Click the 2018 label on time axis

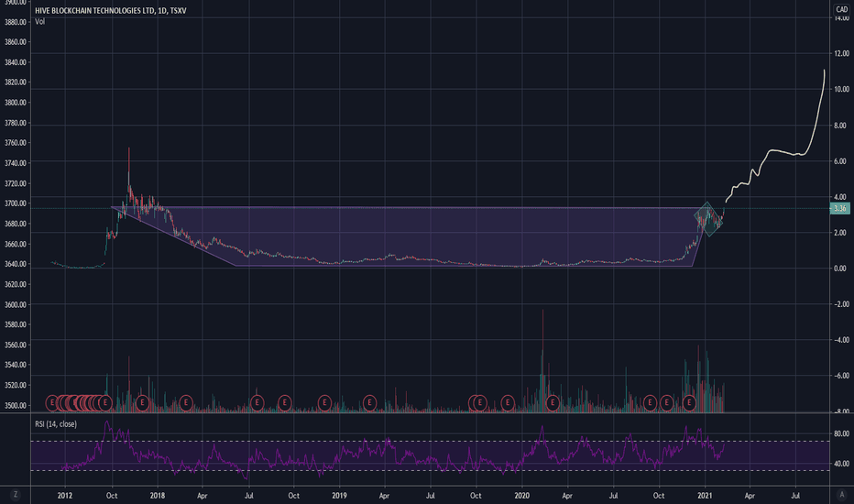point(158,495)
